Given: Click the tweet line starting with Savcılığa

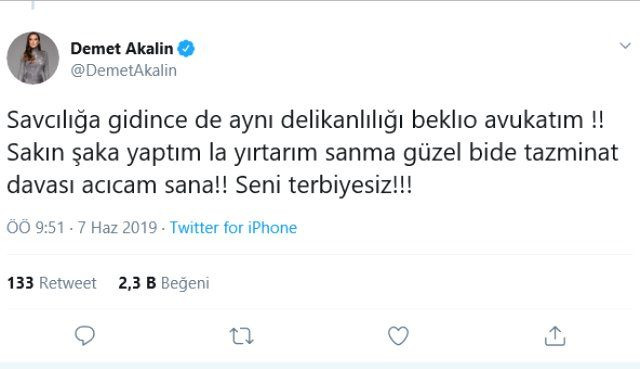Looking at the screenshot, I should 305,120.
